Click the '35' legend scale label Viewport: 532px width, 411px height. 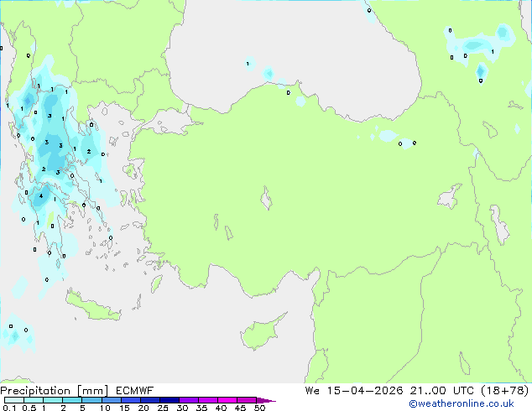point(201,408)
